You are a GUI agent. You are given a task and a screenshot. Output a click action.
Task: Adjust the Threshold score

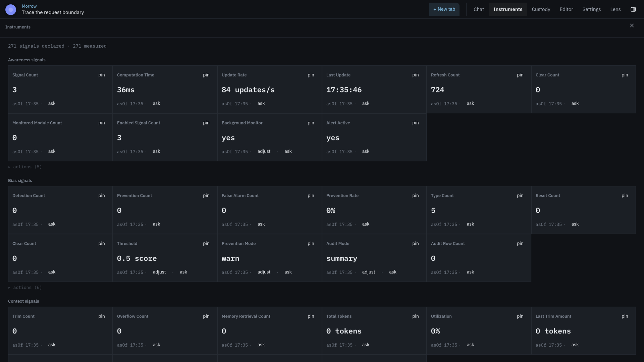coord(159,272)
